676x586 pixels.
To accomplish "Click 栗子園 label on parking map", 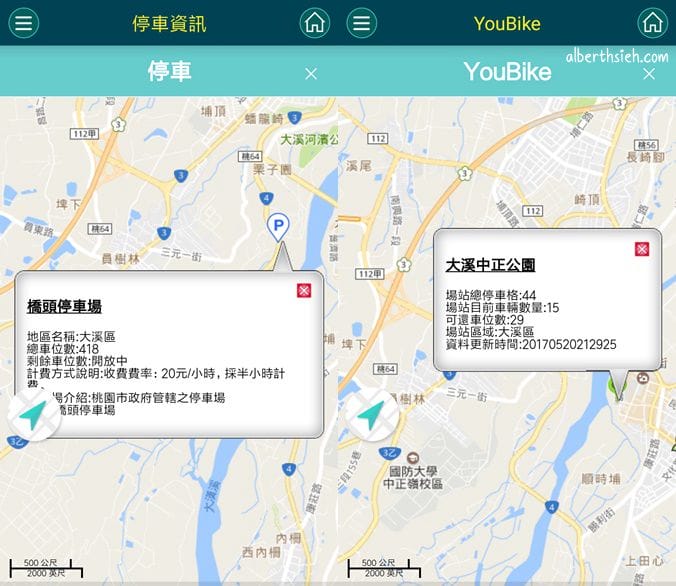I will click(x=272, y=169).
